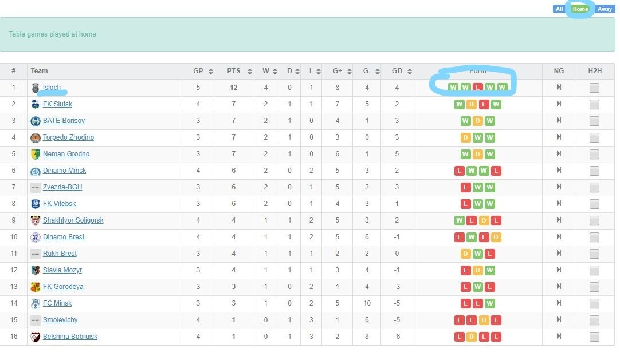Open the Rukh Brest team page

[x=60, y=254]
